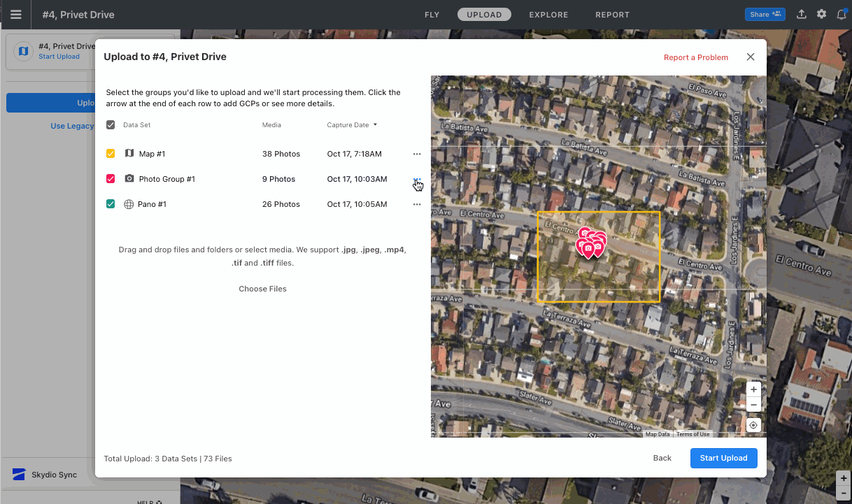The height and width of the screenshot is (504, 852).
Task: Uncheck the Data Set header checkbox
Action: (110, 124)
